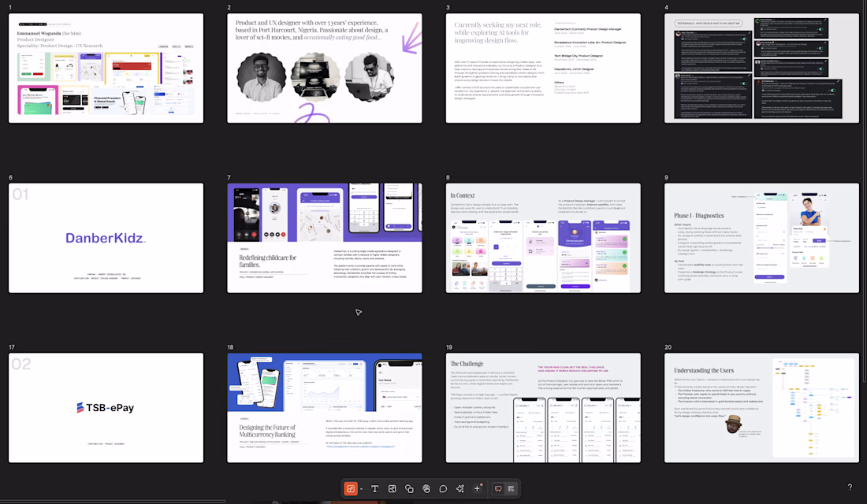Select slide 19 'The Challenge' thumbnail

click(x=544, y=408)
